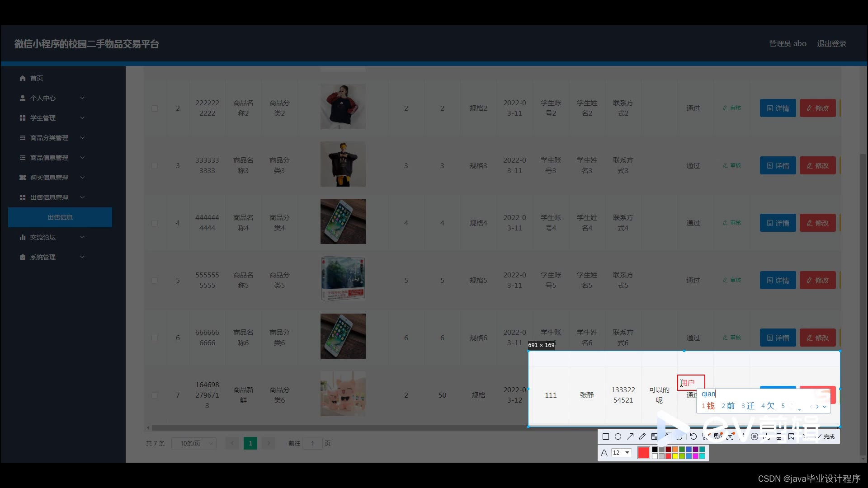The width and height of the screenshot is (868, 488).
Task: Click the bookmark icon in screenshot toolbar
Action: (x=791, y=436)
